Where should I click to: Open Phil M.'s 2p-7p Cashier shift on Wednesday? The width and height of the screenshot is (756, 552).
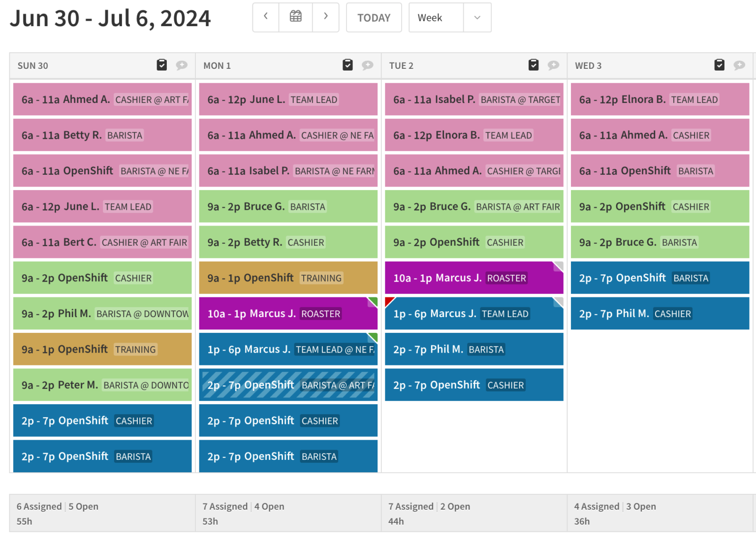pos(660,313)
